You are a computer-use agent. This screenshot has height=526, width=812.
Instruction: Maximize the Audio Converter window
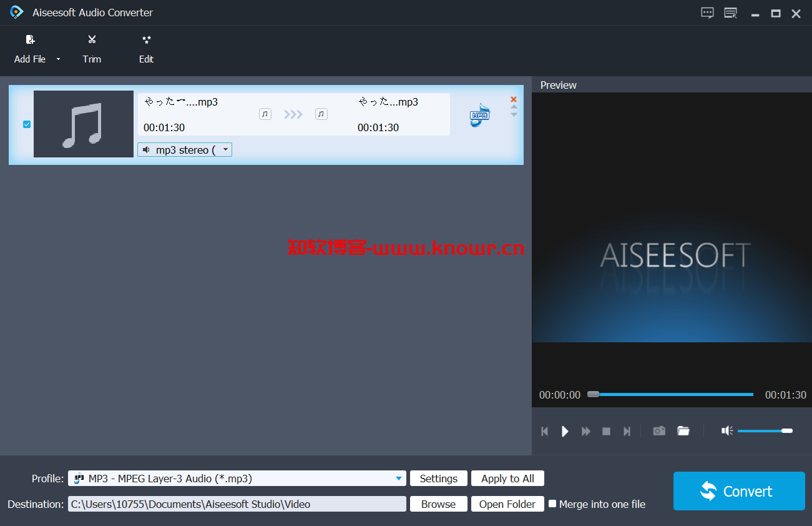coord(776,14)
